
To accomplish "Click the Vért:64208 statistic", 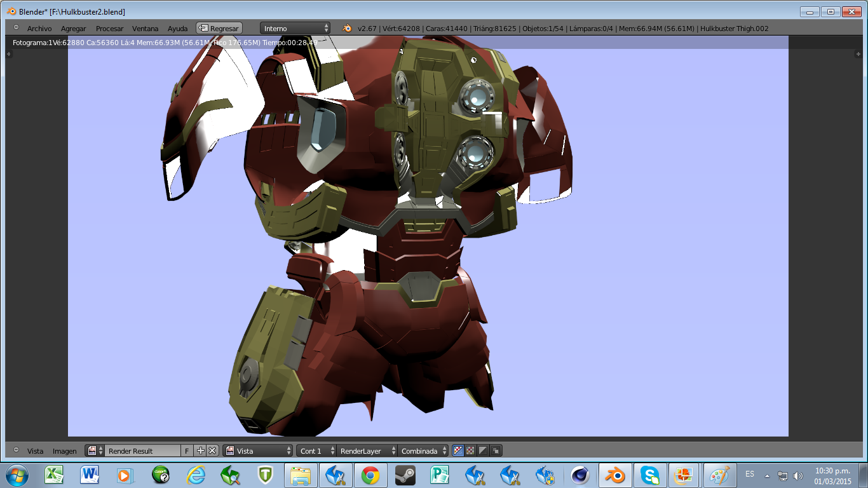I will click(402, 29).
